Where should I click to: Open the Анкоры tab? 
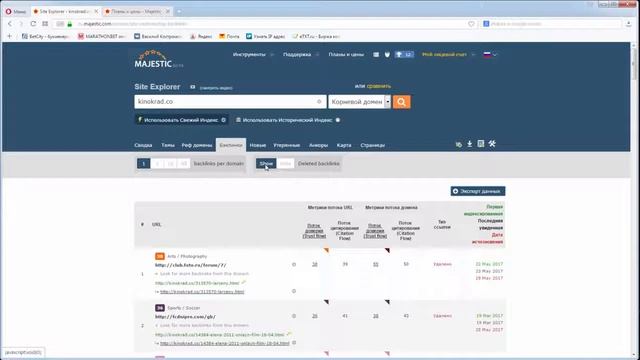pyautogui.click(x=318, y=145)
